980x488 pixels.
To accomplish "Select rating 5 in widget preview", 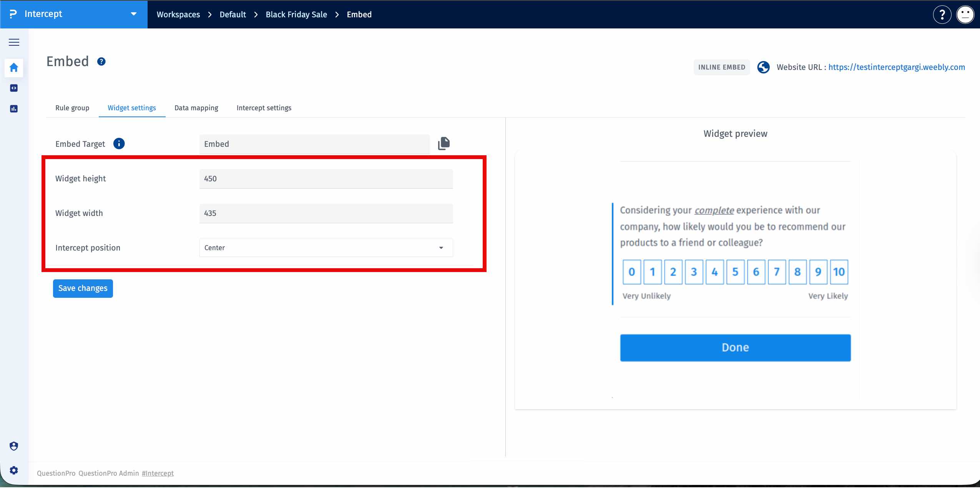I will pos(736,272).
